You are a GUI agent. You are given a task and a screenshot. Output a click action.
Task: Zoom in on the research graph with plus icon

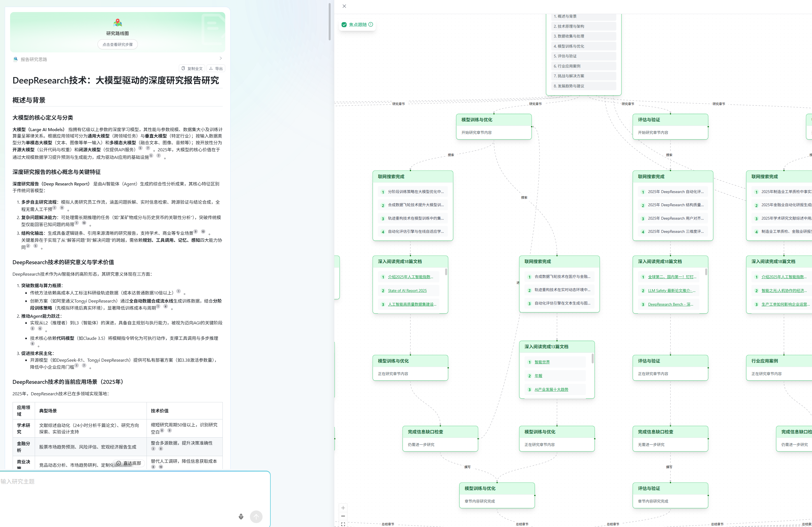[x=343, y=508]
